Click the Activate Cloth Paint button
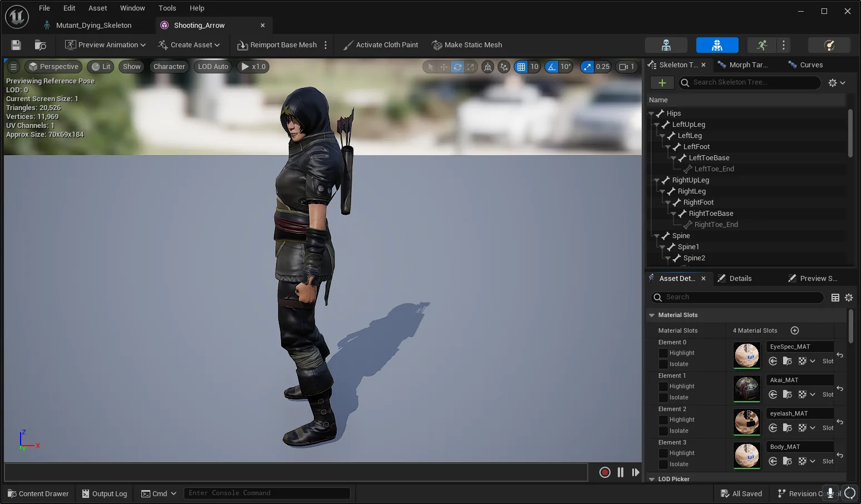861x504 pixels. click(x=381, y=45)
